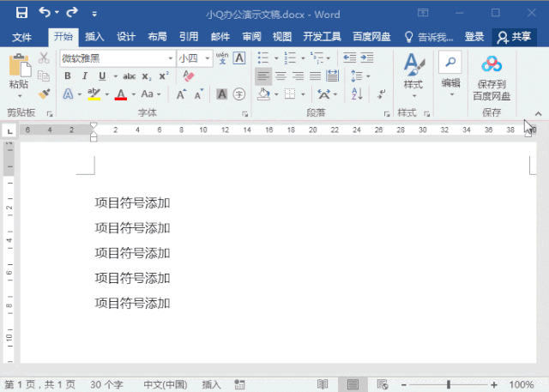Viewport: 549px width, 392px height.
Task: Toggle italic formatting
Action: coord(85,76)
